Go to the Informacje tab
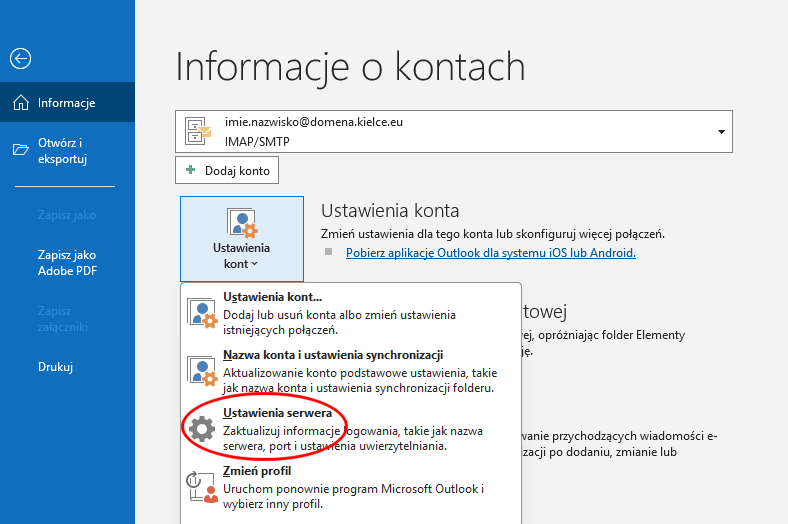This screenshot has height=524, width=788. [x=67, y=102]
